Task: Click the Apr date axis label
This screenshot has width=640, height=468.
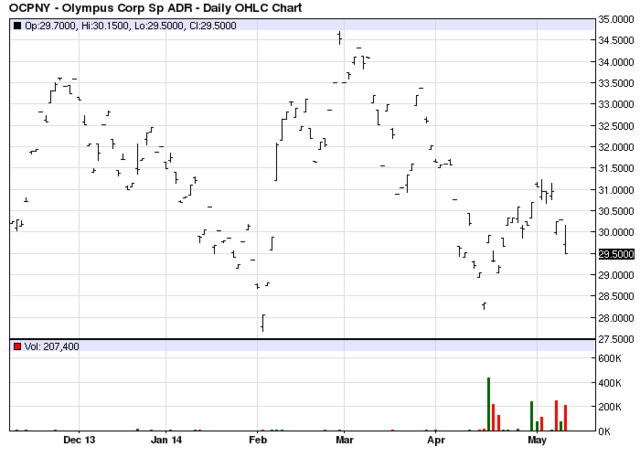Action: coord(436,440)
